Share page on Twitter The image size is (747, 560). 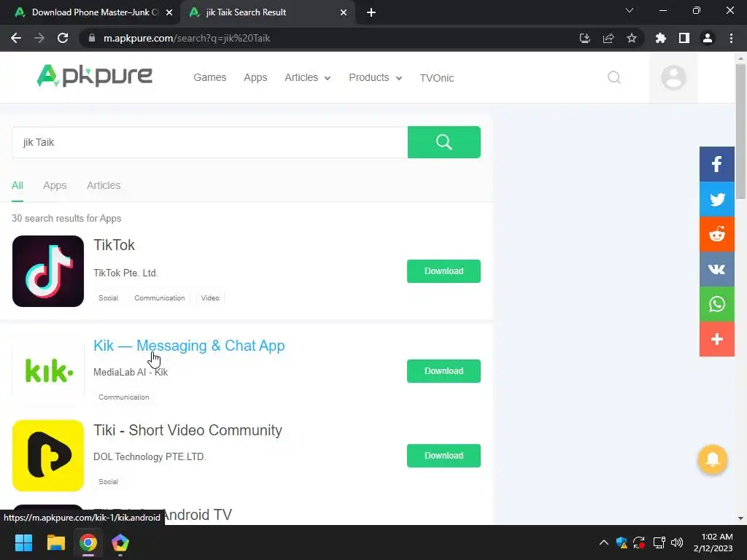716,200
